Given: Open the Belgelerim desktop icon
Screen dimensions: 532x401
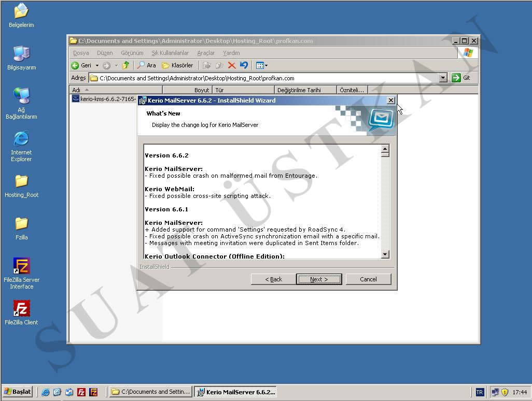Looking at the screenshot, I should [x=21, y=15].
